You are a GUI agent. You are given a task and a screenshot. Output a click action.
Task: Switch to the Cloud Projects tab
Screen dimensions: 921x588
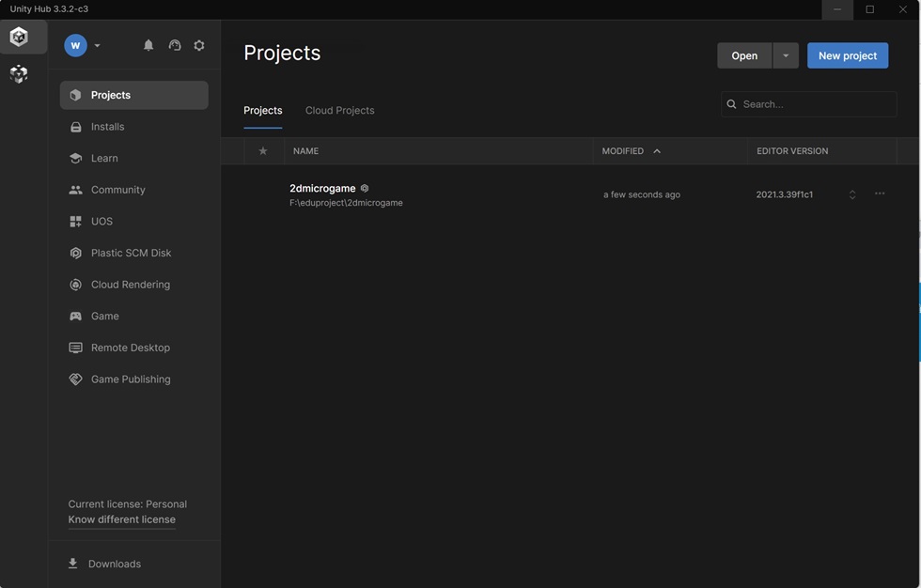(339, 110)
